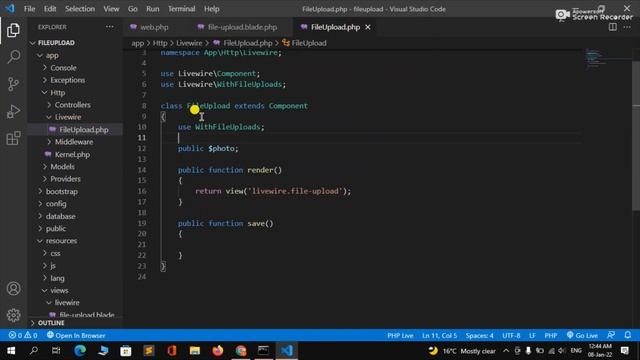Open Task View on taskbar
Viewport: 640px width, 360px height.
[x=56, y=351]
